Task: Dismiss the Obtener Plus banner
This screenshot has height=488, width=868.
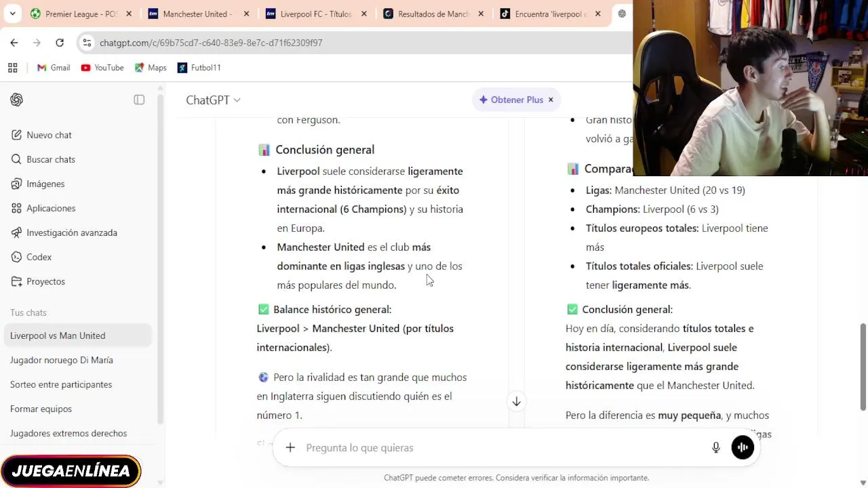Action: coord(551,100)
